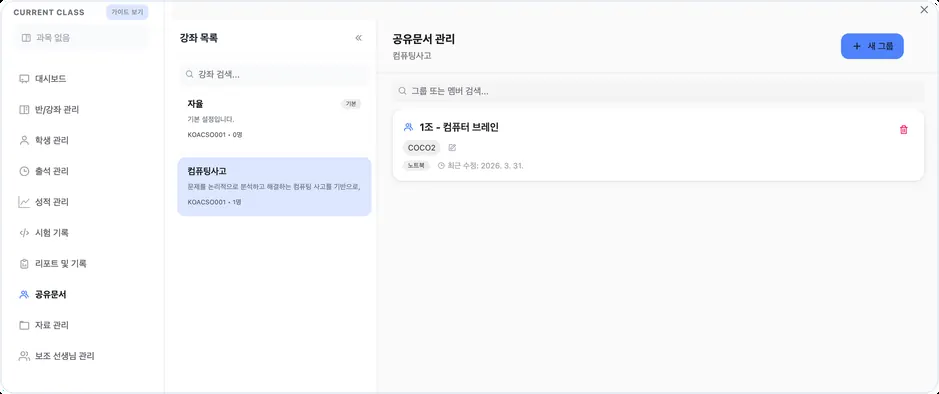Edit members with the pencil icon
Viewport: 939px width, 394px height.
(452, 147)
